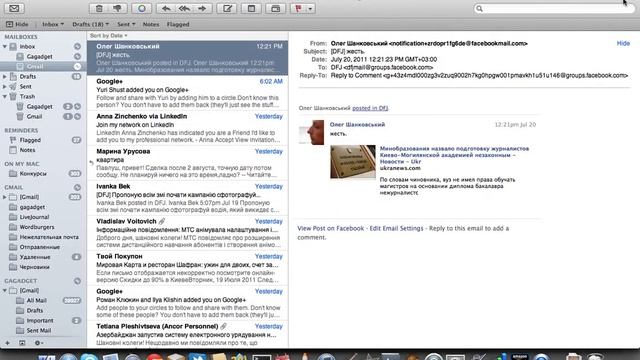Follow 'posted in DFJ' link
The image size is (640, 360).
tap(370, 108)
